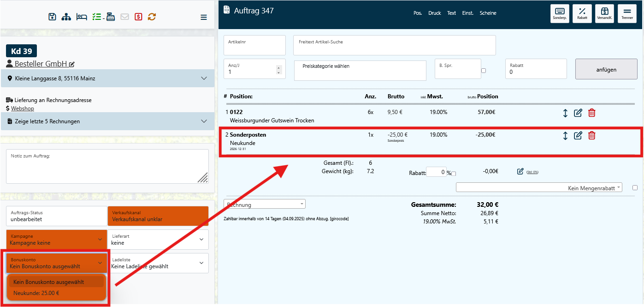Click the Sonderp. toolbar button
This screenshot has width=644, height=307.
(560, 13)
